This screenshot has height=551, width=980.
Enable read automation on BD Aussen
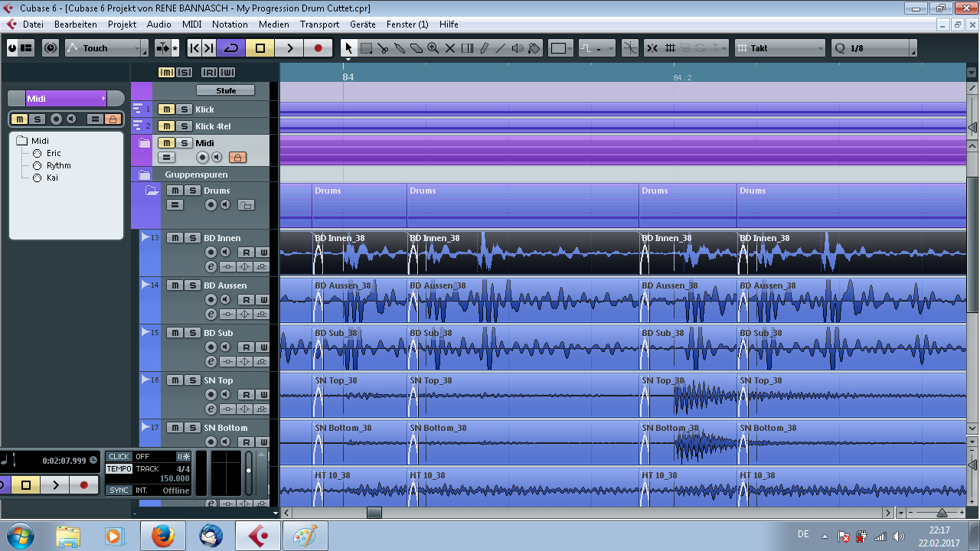(246, 300)
